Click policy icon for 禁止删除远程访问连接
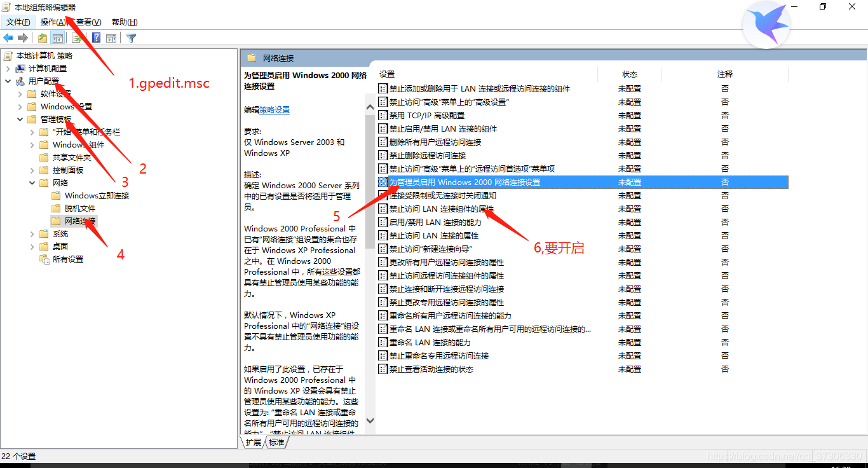 pos(383,155)
